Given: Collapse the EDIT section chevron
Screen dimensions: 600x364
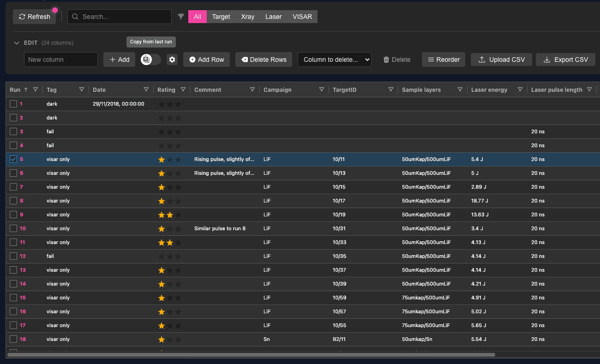Looking at the screenshot, I should coord(16,42).
